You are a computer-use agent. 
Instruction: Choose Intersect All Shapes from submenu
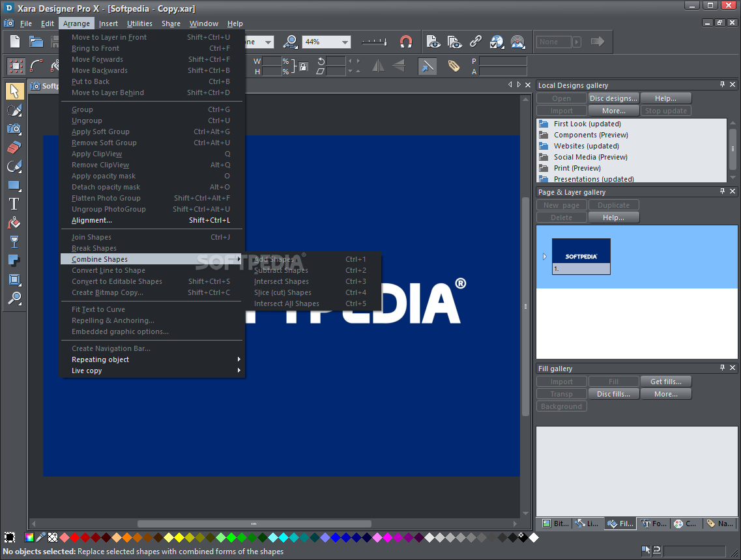pyautogui.click(x=310, y=303)
